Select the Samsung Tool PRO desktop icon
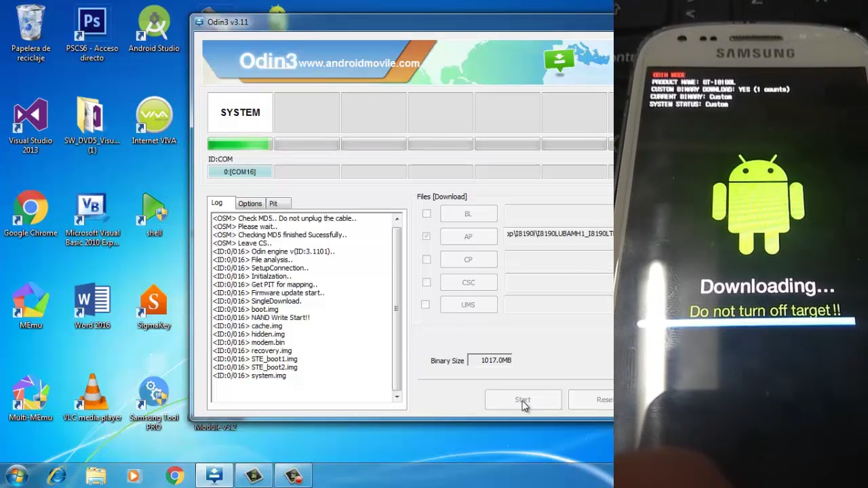 click(x=154, y=403)
